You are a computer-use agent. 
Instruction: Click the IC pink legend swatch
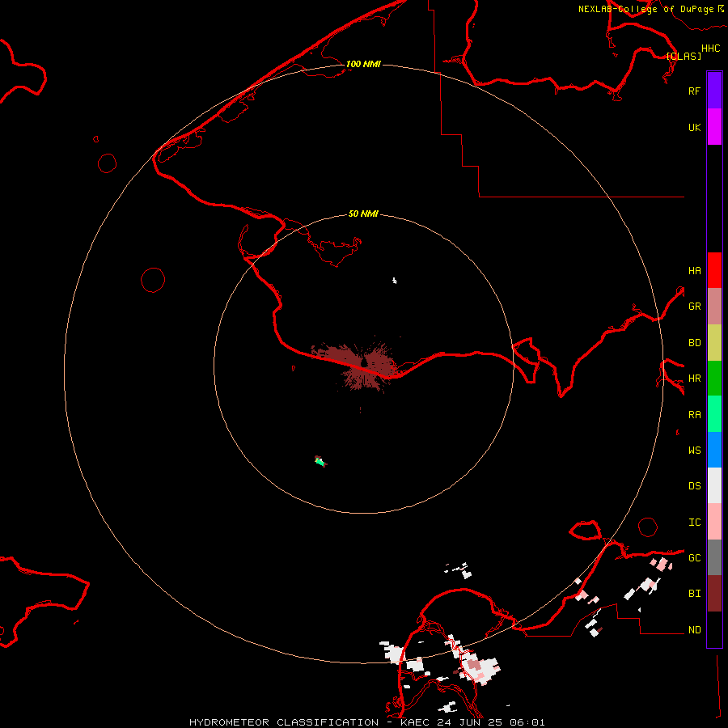[x=714, y=522]
